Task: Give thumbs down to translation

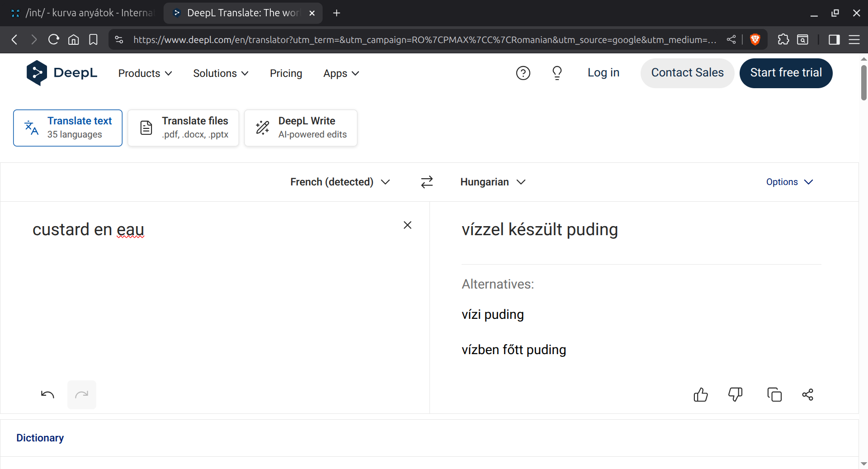Action: tap(736, 394)
